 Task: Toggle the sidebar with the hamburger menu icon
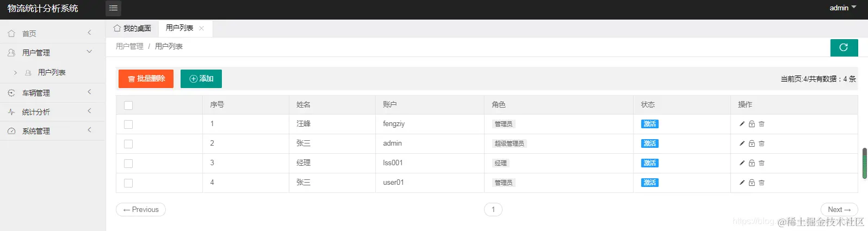[x=113, y=8]
